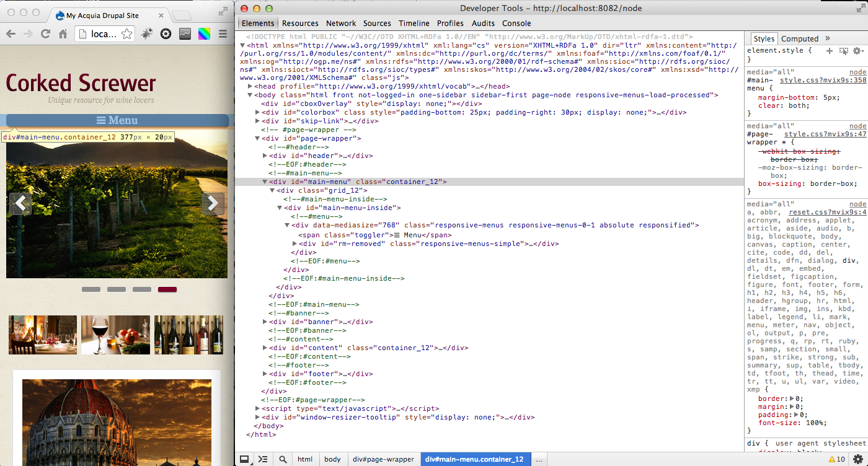This screenshot has width=868, height=466.
Task: Open DevTools settings gear at bottom right
Action: [x=857, y=459]
